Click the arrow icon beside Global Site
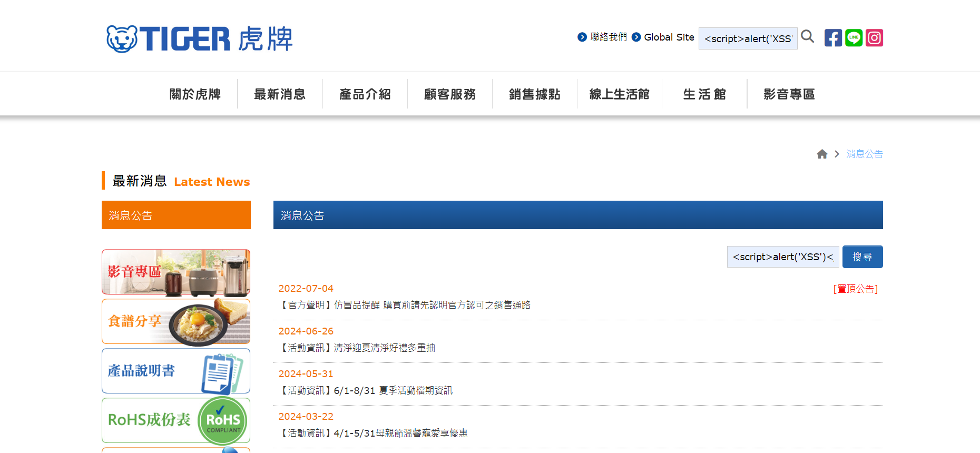980x453 pixels. click(x=636, y=37)
